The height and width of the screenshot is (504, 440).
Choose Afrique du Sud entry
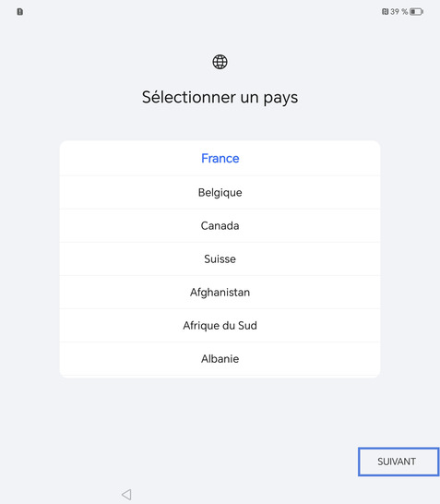[x=220, y=326]
